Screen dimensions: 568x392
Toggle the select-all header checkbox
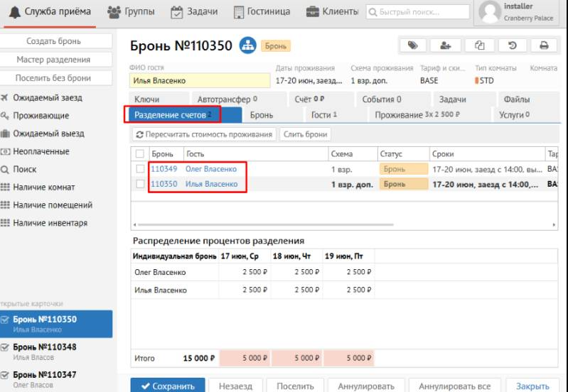pyautogui.click(x=140, y=154)
